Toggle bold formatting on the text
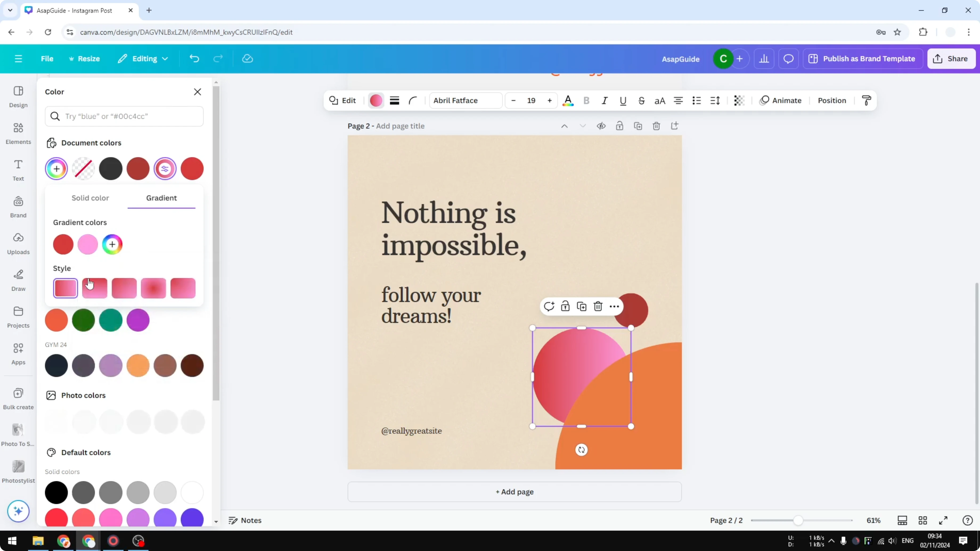 (586, 100)
